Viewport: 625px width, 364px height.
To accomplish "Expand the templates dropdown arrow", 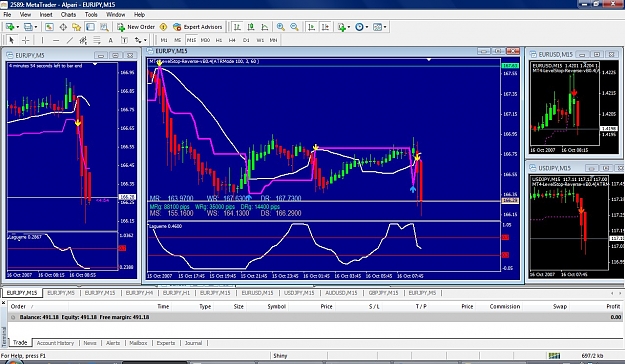I will point(385,27).
